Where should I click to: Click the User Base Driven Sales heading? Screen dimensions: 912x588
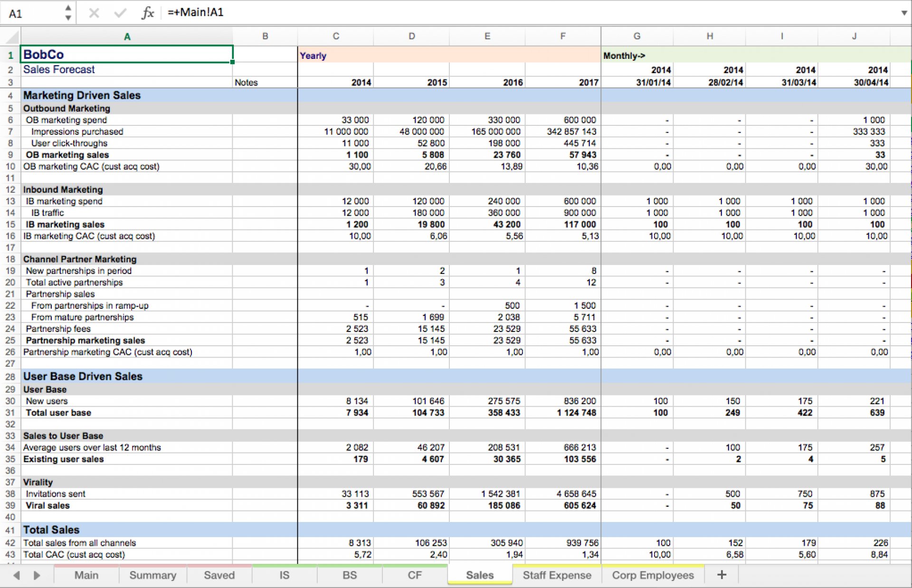(x=83, y=377)
